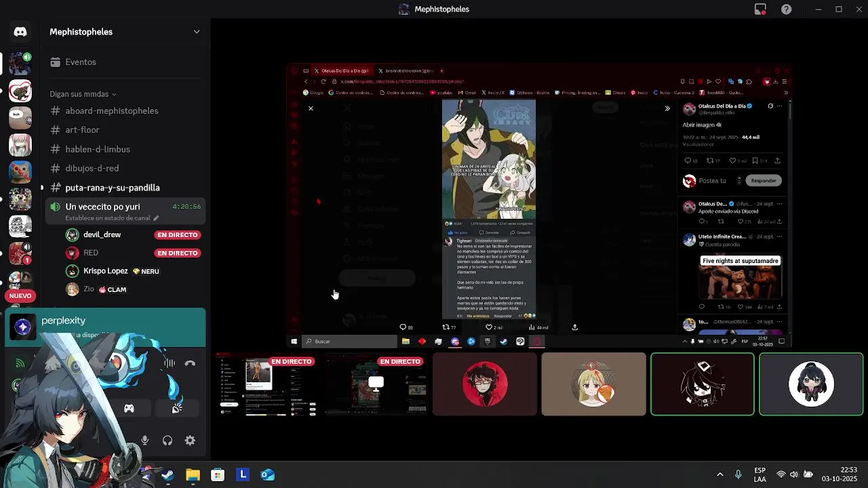Image resolution: width=868 pixels, height=488 pixels.
Task: Open Steam from the Windows taskbar
Action: point(167,474)
